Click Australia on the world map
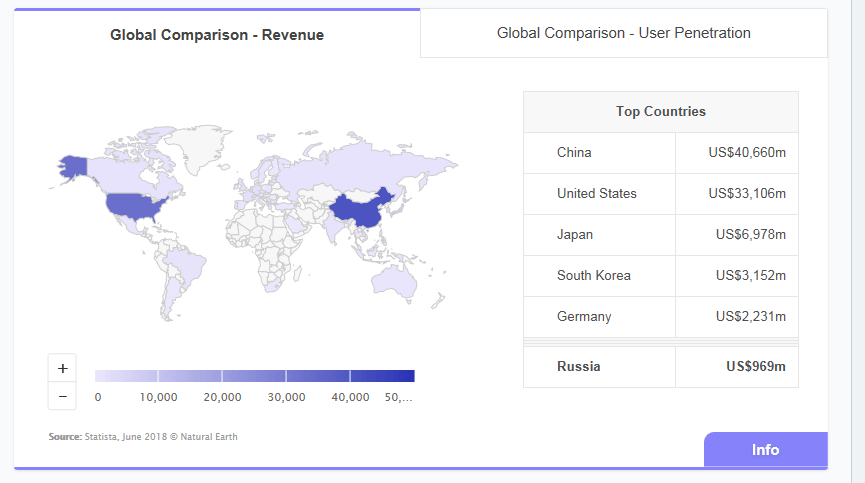This screenshot has height=483, width=865. tap(394, 281)
